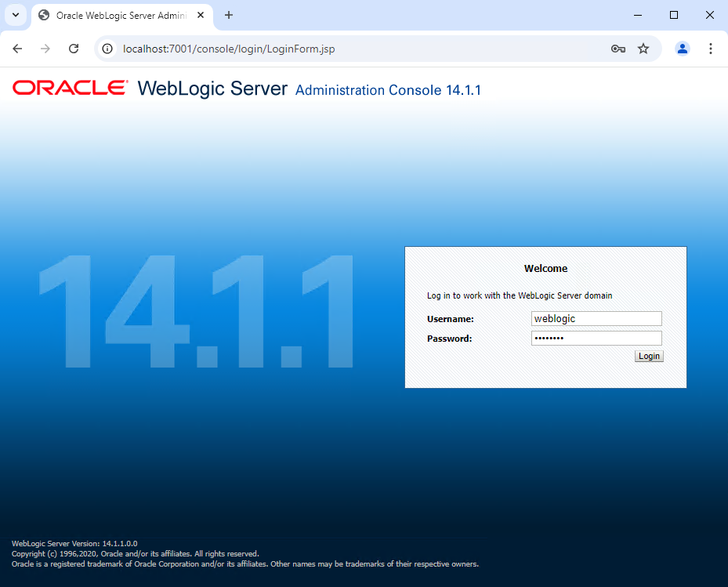Click the 'Password:' label
Image resolution: width=728 pixels, height=587 pixels.
click(x=450, y=339)
